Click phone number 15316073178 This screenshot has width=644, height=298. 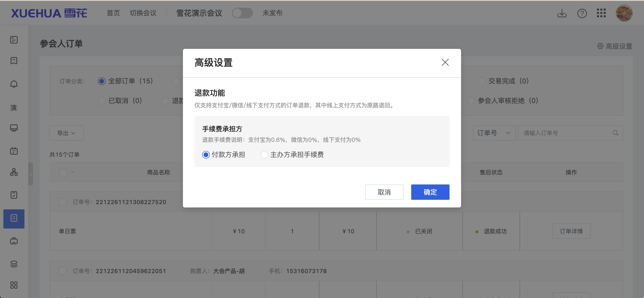pyautogui.click(x=306, y=271)
